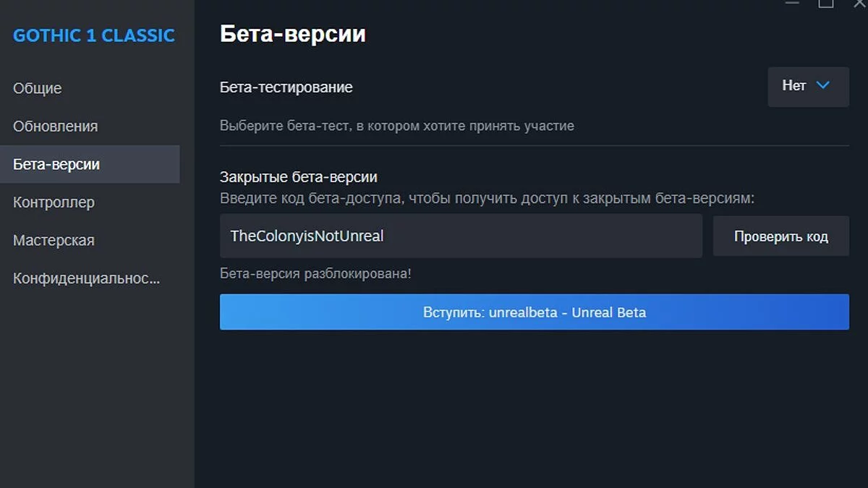Click the blue chevron arrow next to Нет
Image resolution: width=868 pixels, height=488 pixels.
pyautogui.click(x=822, y=85)
